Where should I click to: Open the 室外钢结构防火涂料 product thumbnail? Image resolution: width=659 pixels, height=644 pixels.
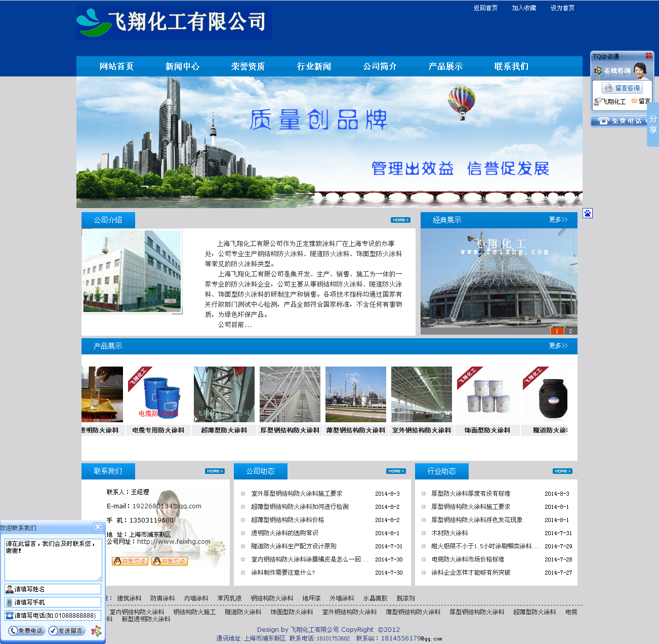[422, 394]
